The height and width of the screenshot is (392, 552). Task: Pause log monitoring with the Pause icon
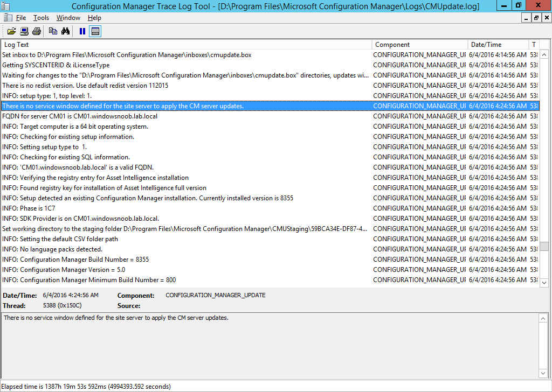(x=82, y=31)
